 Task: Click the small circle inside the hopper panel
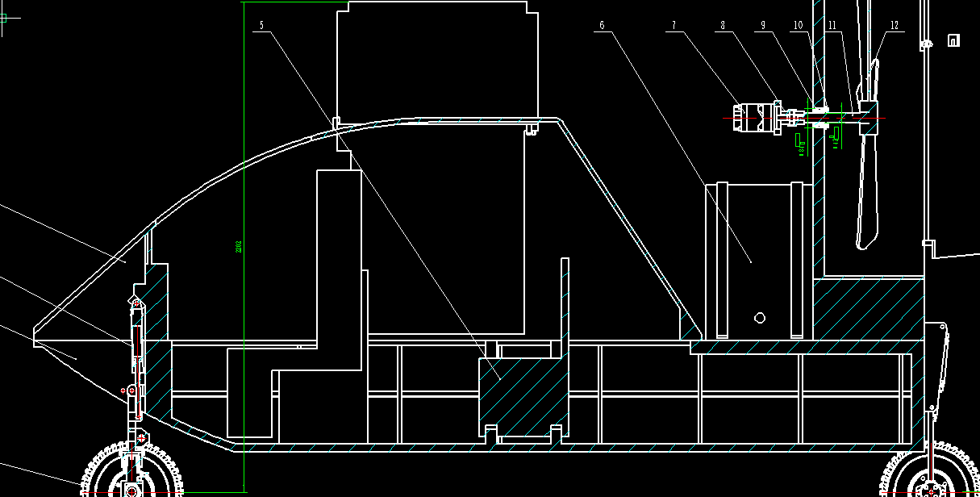click(760, 318)
